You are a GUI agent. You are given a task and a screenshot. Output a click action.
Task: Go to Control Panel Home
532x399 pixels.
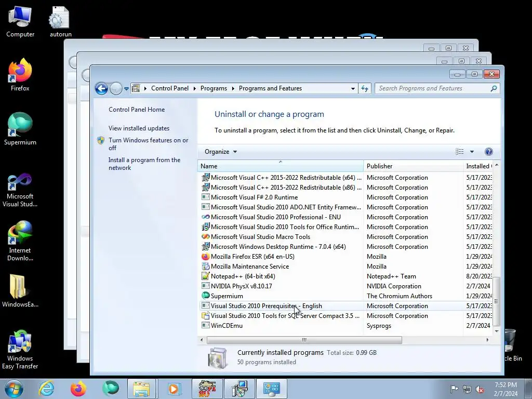(x=137, y=110)
